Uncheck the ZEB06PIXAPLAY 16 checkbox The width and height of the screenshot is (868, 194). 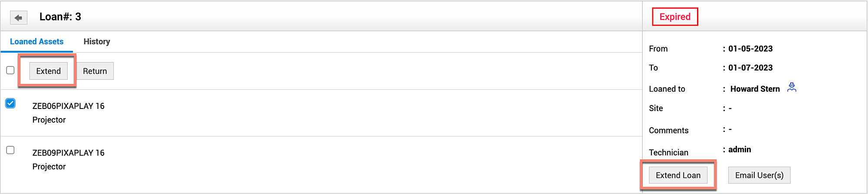point(10,103)
